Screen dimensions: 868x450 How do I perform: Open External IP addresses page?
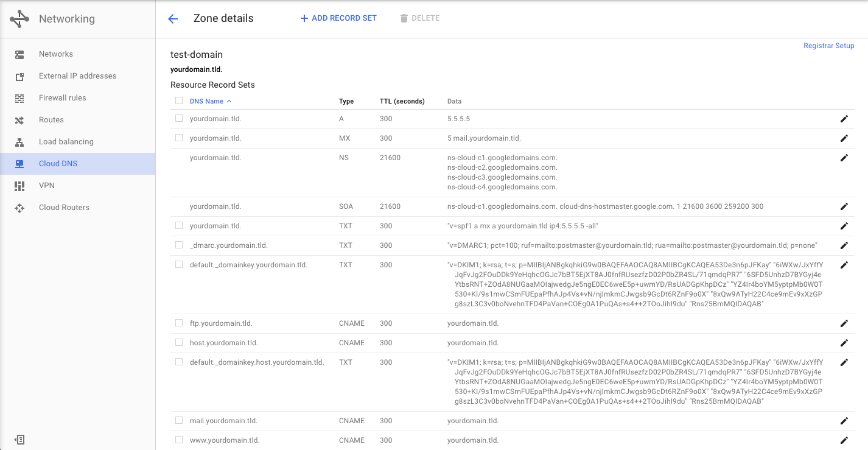coord(77,76)
